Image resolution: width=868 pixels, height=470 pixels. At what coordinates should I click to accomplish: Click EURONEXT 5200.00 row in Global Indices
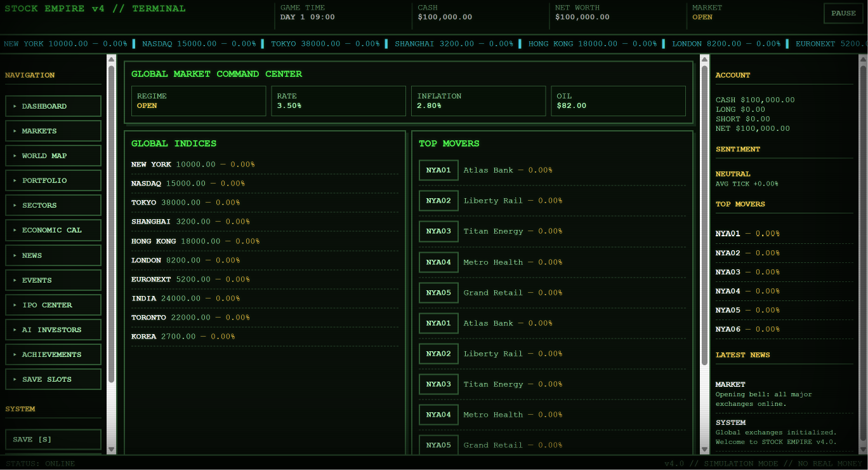click(265, 279)
